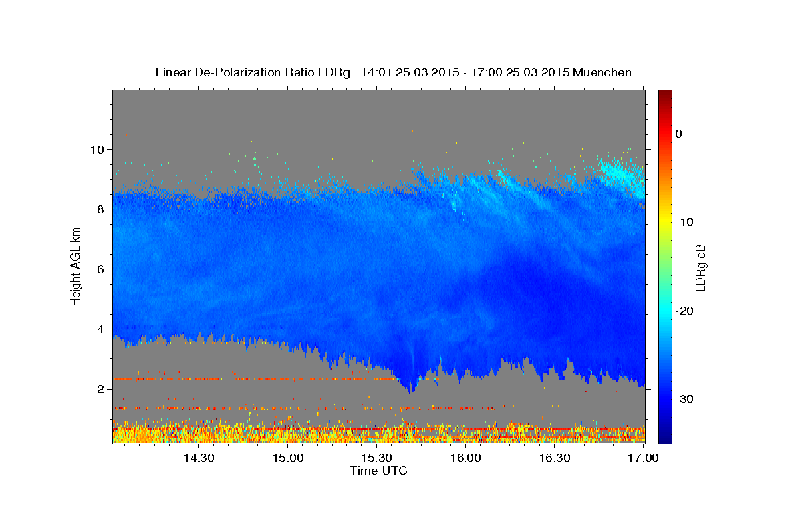Click the colorbar label '-20'
Screen dimensions: 798x532
[x=684, y=311]
